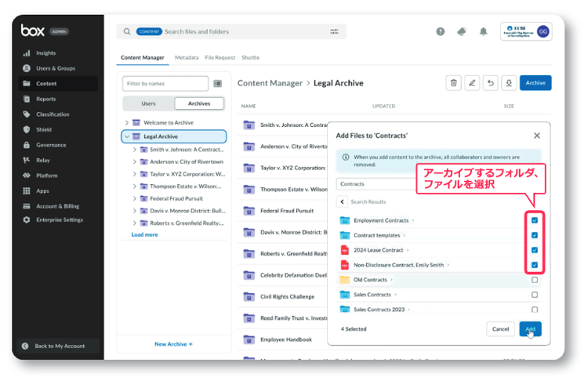588x377 pixels.
Task: Open the help question mark icon
Action: pos(441,32)
